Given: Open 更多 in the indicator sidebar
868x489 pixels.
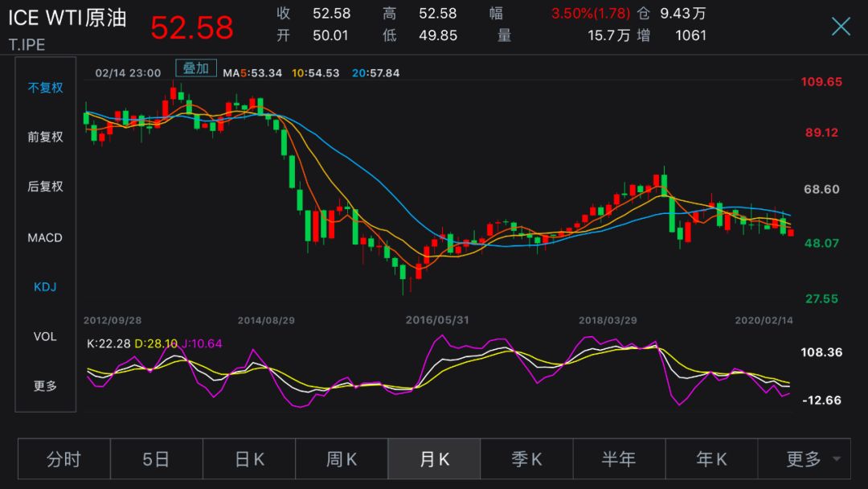Looking at the screenshot, I should tap(45, 385).
